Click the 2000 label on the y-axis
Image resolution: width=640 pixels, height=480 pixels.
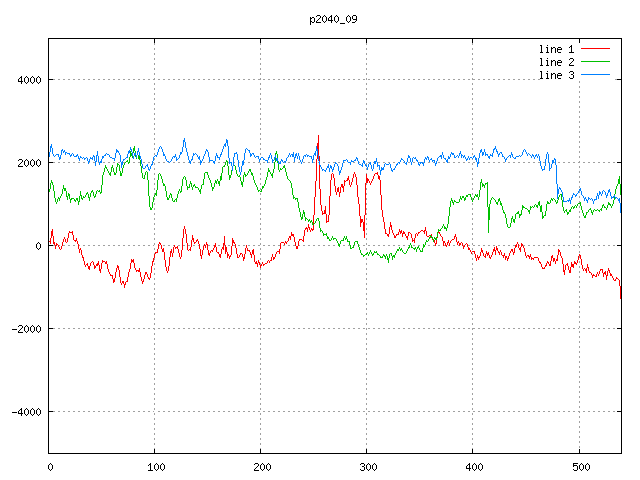[29, 163]
